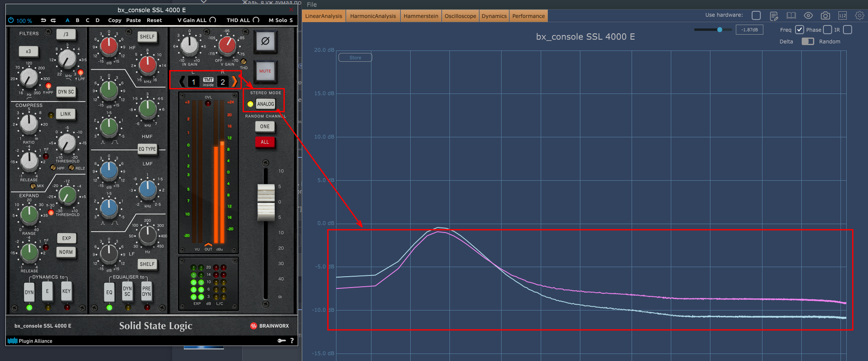The image size is (868, 361).
Task: Click the output fader cap
Action: coord(266,202)
